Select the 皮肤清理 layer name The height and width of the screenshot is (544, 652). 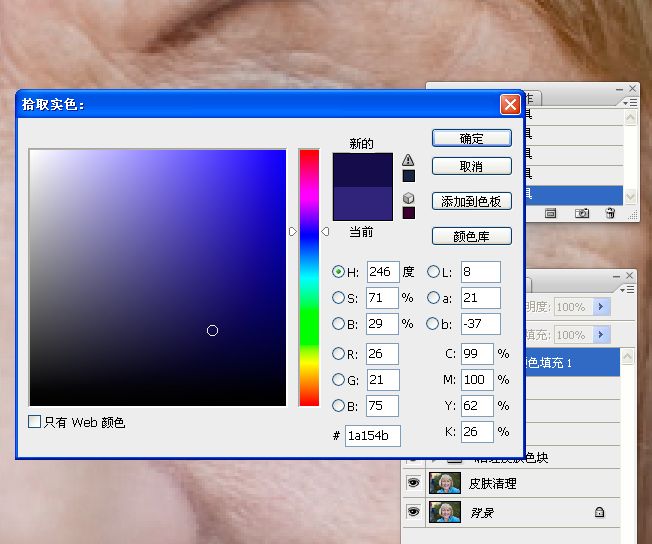[493, 483]
